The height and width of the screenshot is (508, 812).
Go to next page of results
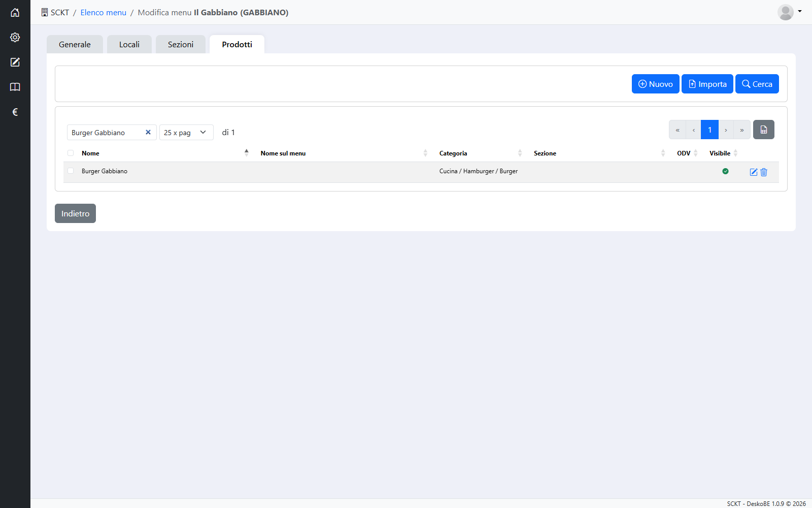726,130
